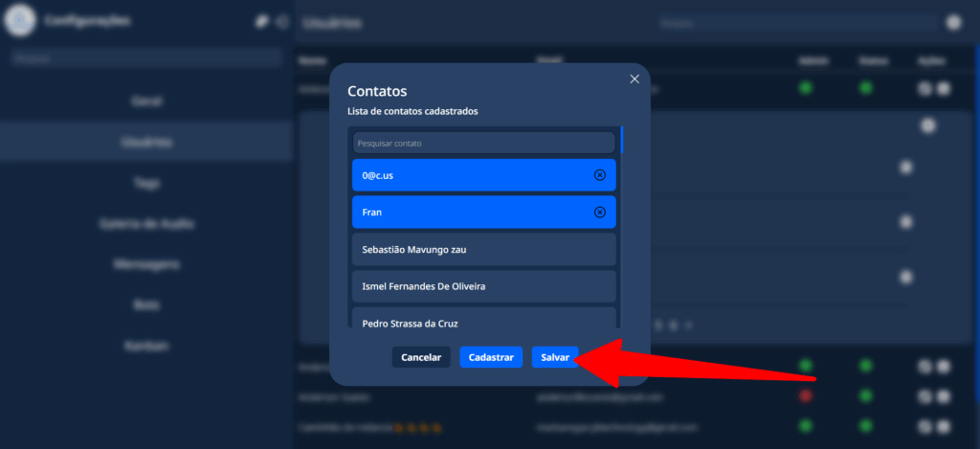
Task: Open the Kanban settings menu item
Action: pos(146,345)
